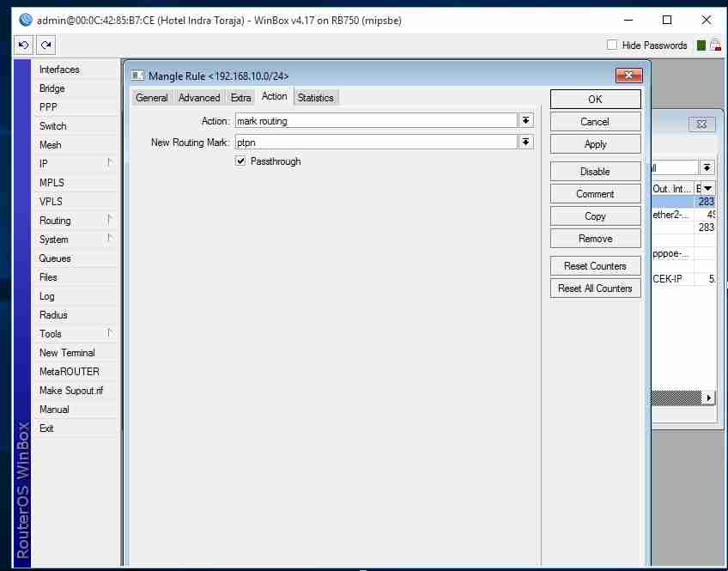The image size is (728, 571).
Task: Click the Remove button
Action: pyautogui.click(x=595, y=239)
